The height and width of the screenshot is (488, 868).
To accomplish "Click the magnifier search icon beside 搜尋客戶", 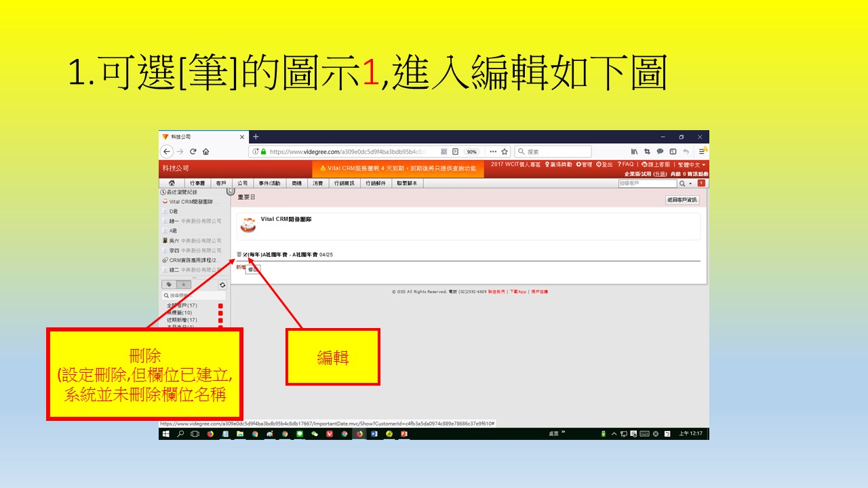I will 682,184.
